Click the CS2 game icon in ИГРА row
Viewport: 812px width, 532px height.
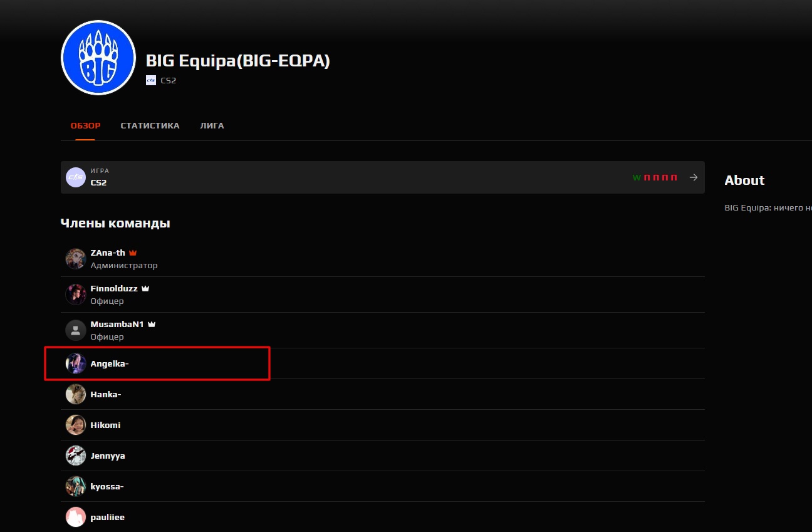[76, 177]
